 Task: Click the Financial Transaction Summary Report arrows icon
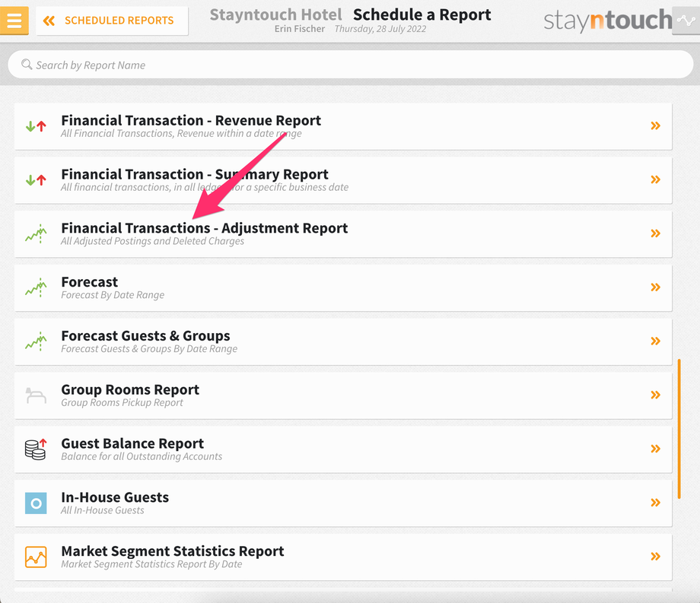point(36,180)
